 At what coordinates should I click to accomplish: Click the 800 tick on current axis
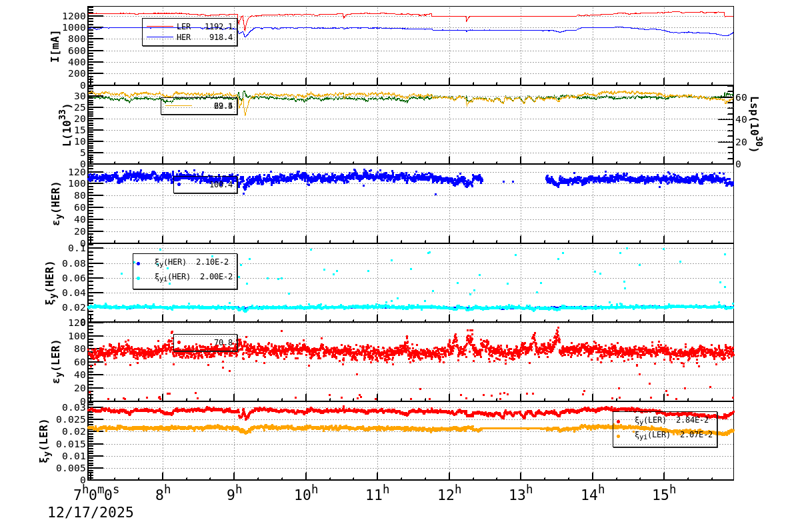pos(76,39)
